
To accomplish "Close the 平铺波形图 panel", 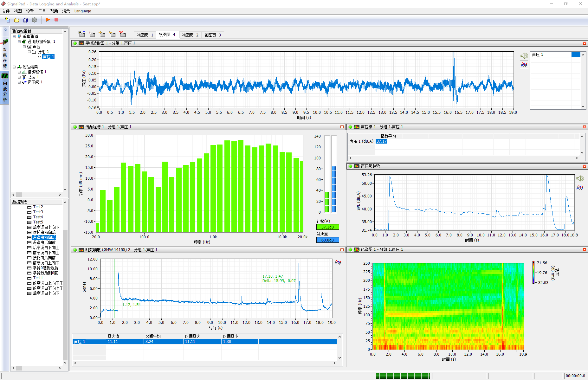I will click(585, 43).
